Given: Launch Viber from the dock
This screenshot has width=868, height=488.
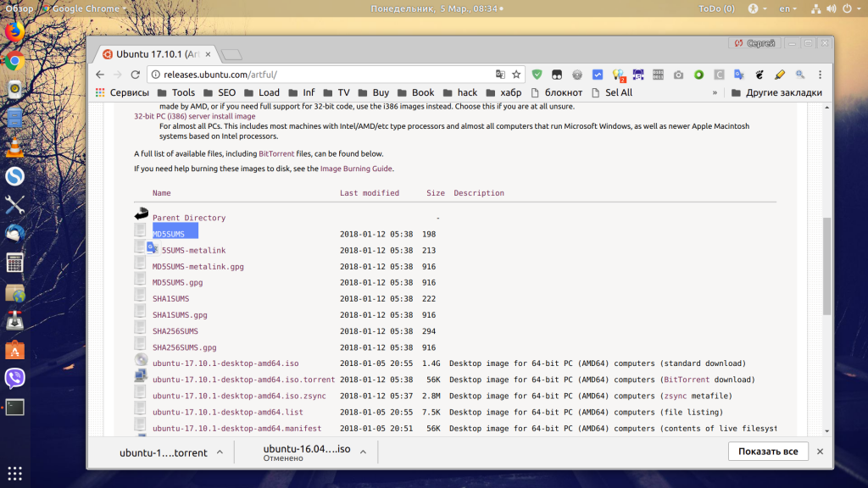Looking at the screenshot, I should point(15,378).
